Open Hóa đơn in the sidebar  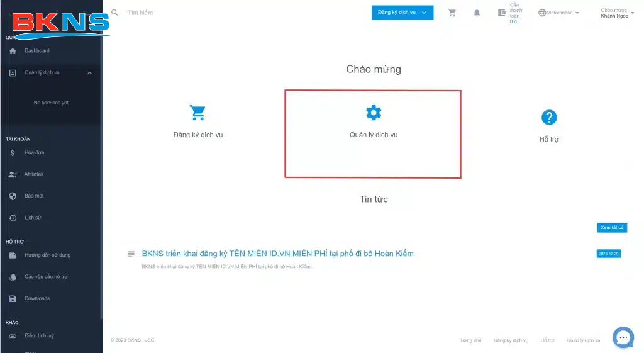[34, 152]
